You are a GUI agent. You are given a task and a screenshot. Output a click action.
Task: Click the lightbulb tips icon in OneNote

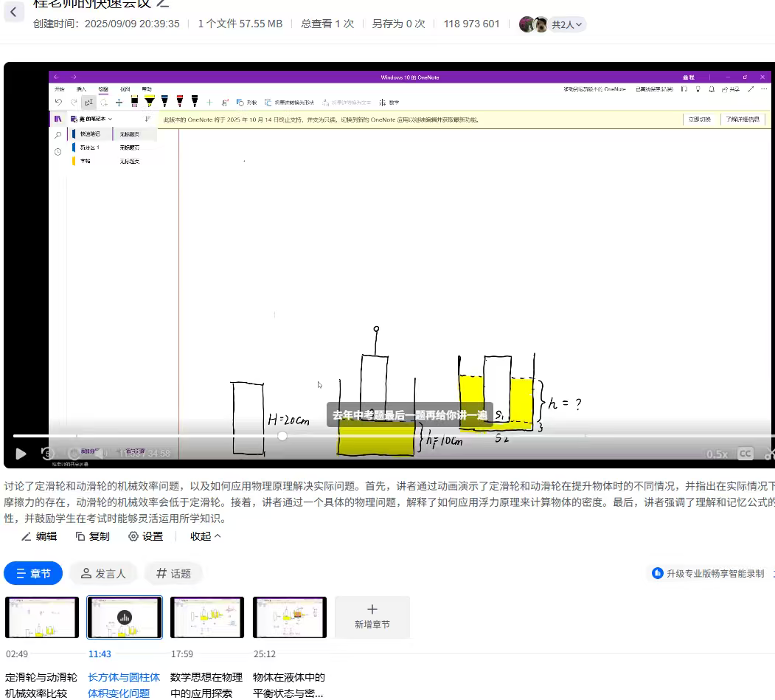point(698,89)
